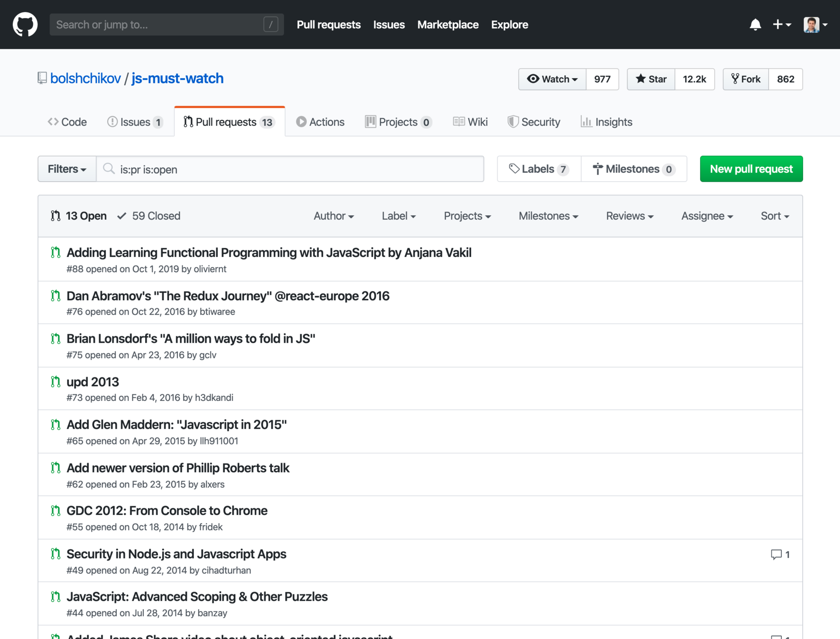Show 13 Open pull requests
This screenshot has height=639, width=840.
coord(79,216)
